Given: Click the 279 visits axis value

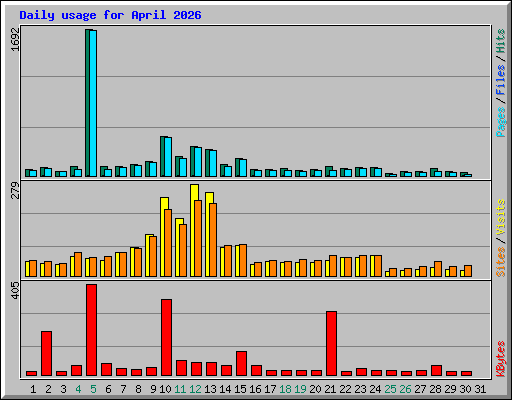Looking at the screenshot, I should point(15,190).
